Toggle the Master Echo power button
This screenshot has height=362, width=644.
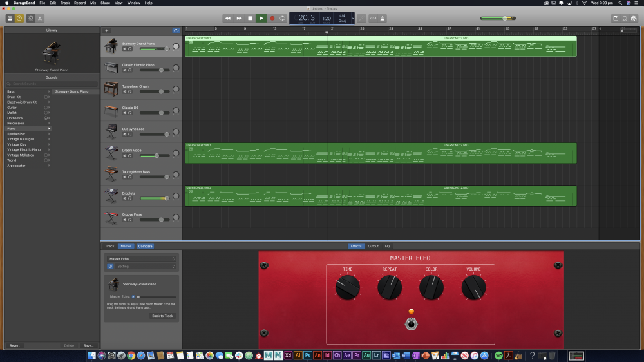[x=110, y=266]
